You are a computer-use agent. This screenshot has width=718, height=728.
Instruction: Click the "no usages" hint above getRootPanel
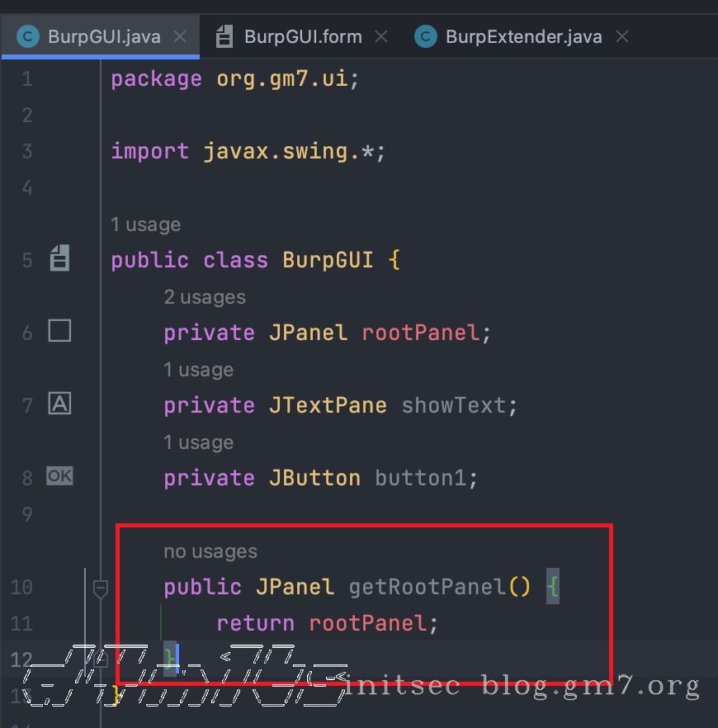210,551
